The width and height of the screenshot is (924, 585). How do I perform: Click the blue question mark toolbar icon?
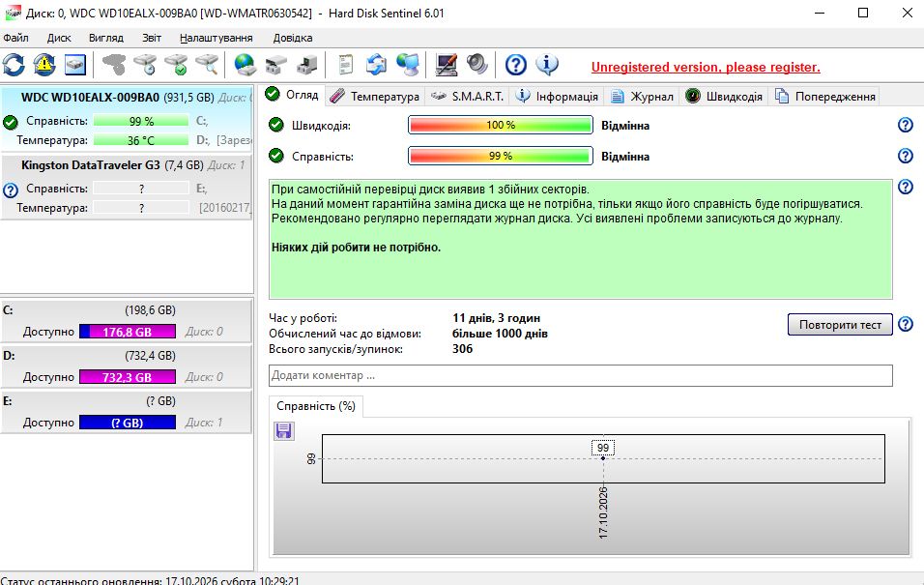tap(515, 65)
